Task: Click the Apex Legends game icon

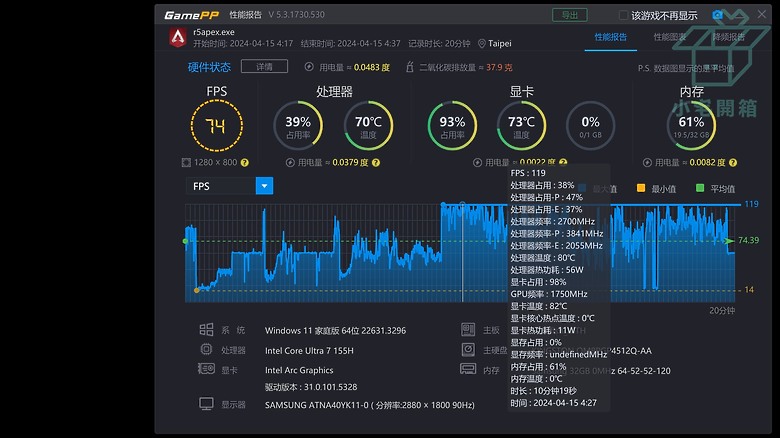Action: tap(178, 37)
